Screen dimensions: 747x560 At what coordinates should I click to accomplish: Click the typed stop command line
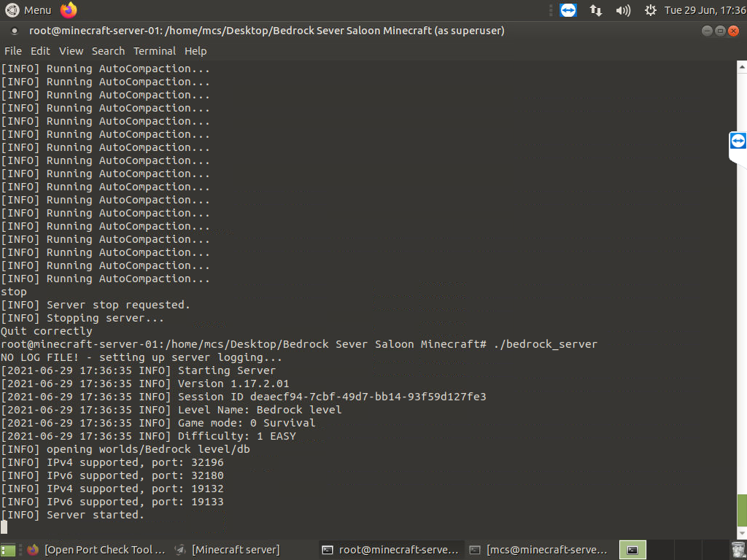pyautogui.click(x=13, y=292)
